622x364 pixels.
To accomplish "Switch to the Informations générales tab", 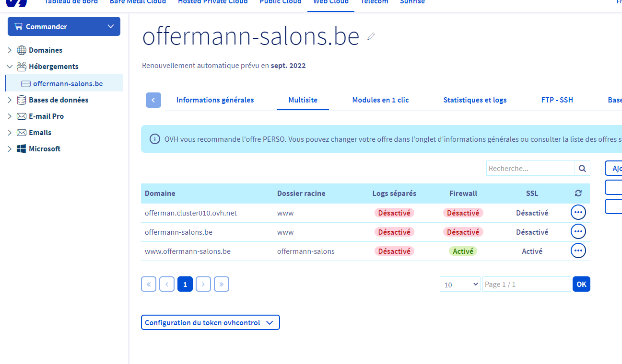I will click(x=215, y=100).
